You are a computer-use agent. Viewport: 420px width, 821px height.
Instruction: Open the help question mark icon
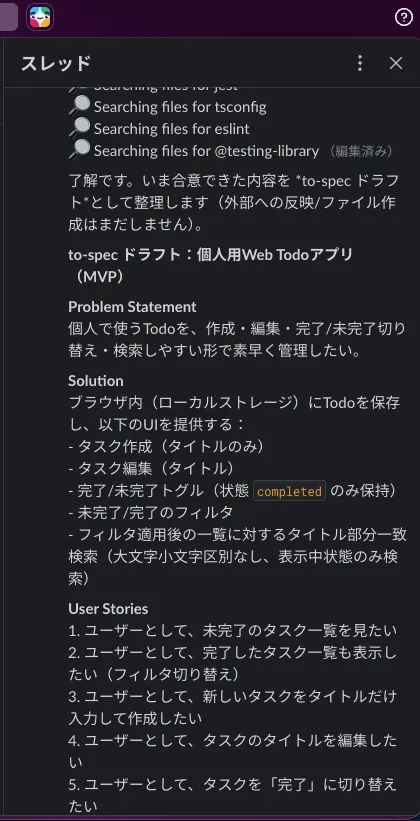pyautogui.click(x=403, y=18)
